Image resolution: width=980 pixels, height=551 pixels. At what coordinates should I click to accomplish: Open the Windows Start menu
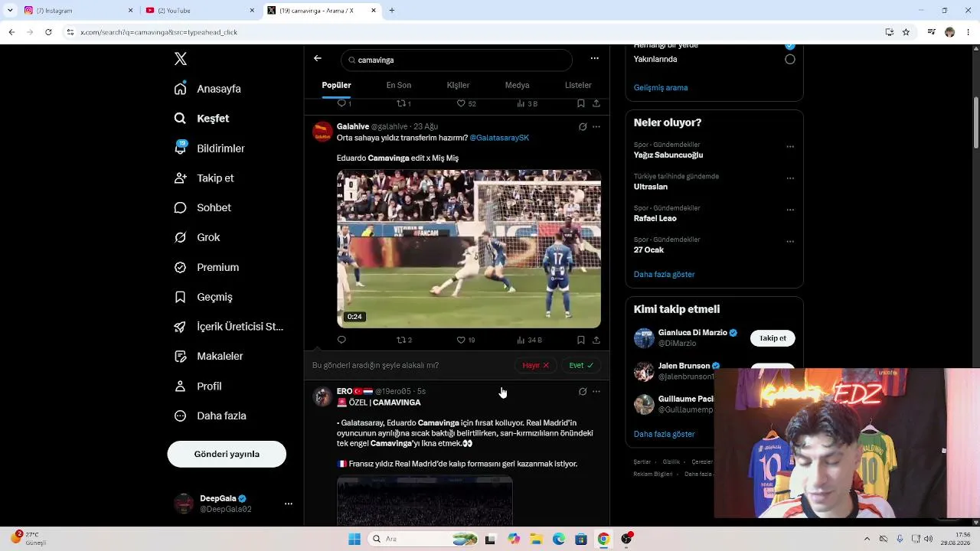point(354,539)
